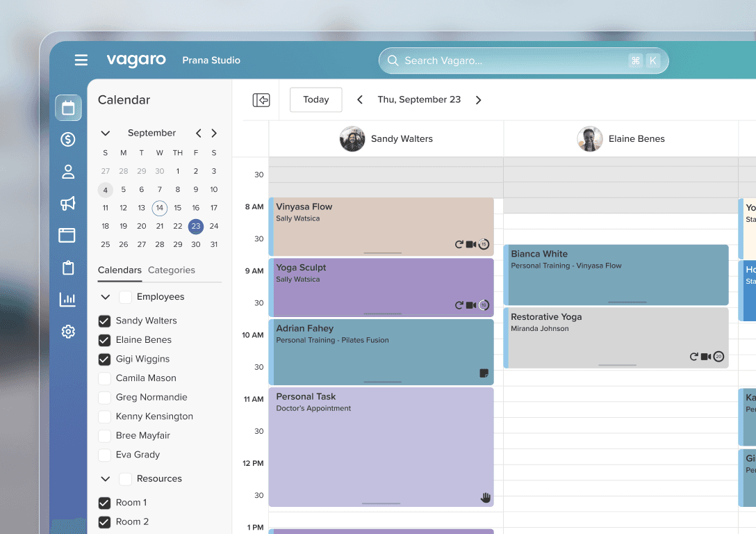Collapse the Resources list chevron
Image resolution: width=756 pixels, height=534 pixels.
tap(106, 479)
